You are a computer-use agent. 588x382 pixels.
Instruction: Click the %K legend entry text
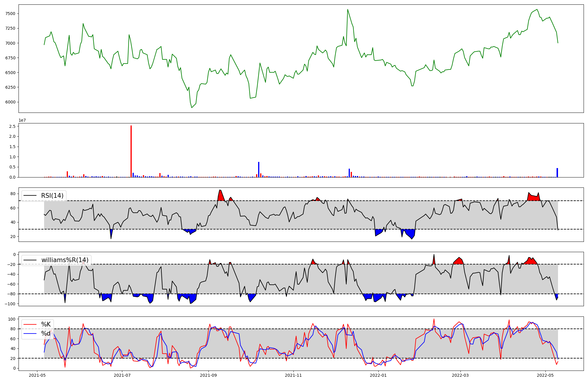coord(46,324)
